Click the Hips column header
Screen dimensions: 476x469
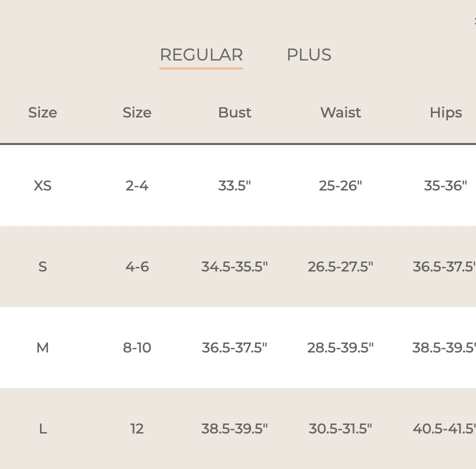point(445,112)
